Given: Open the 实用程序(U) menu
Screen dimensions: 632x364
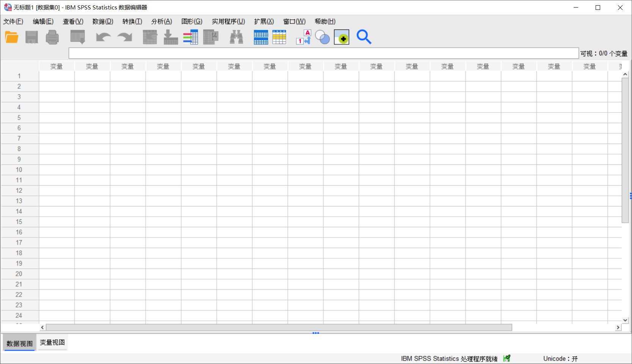Looking at the screenshot, I should pyautogui.click(x=228, y=22).
